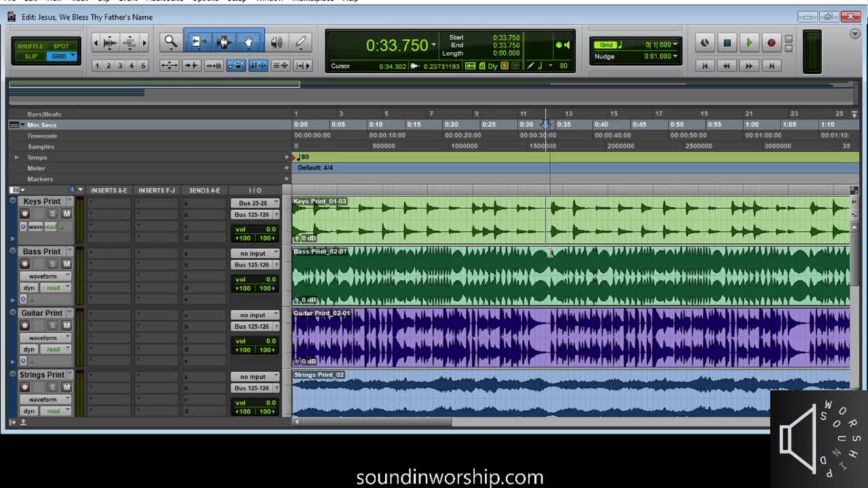Toggle Insertion Follows Playback

pyautogui.click(x=302, y=66)
